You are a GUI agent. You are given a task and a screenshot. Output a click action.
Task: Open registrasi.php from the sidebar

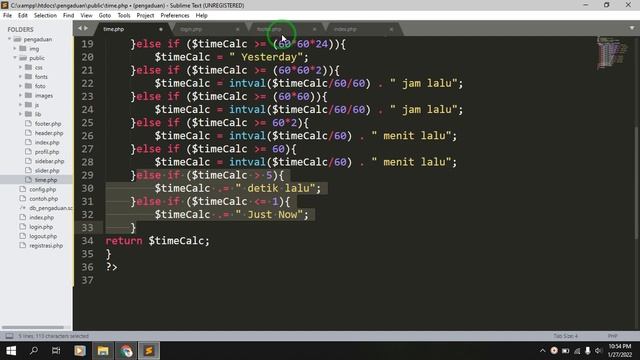coord(46,246)
